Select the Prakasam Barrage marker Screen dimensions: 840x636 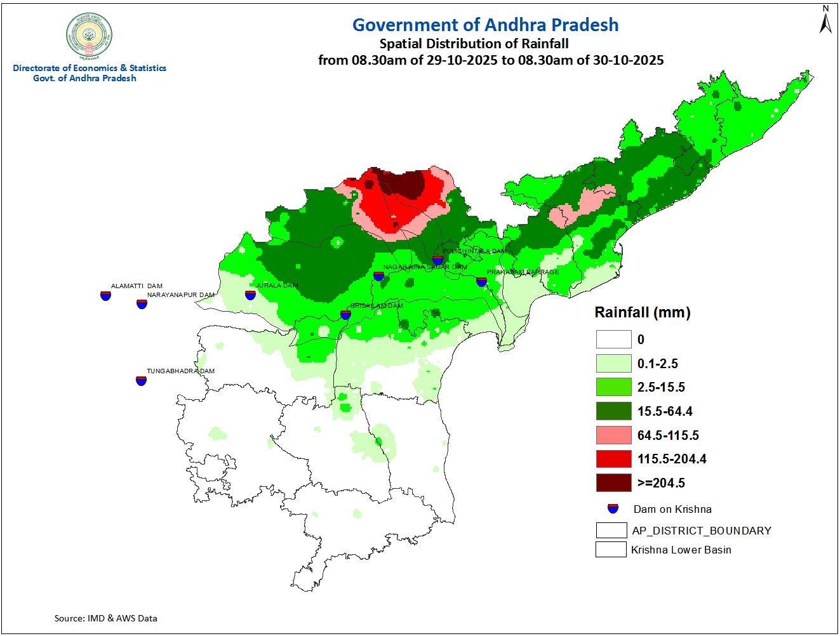click(481, 282)
